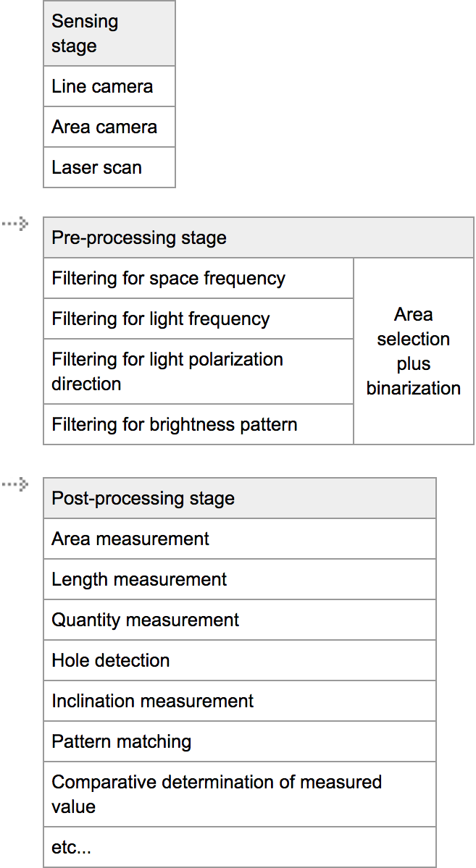Image resolution: width=476 pixels, height=868 pixels.
Task: Select Filtering for light polarization direction
Action: 199,371
